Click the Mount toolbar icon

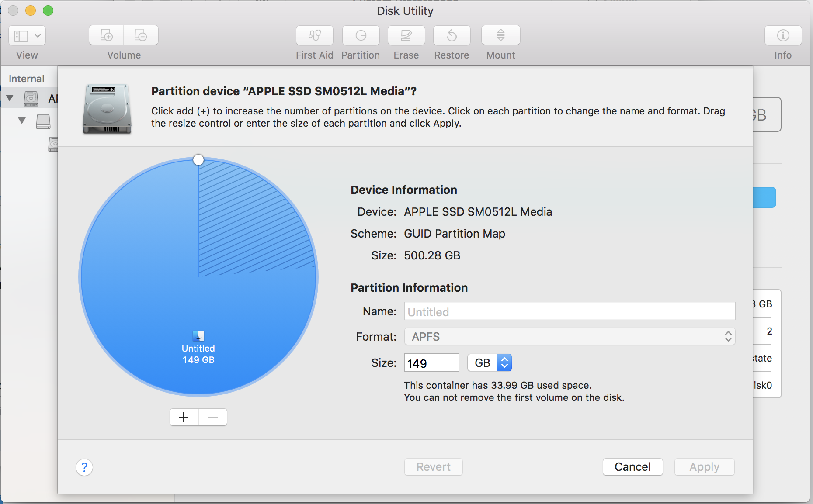(501, 35)
